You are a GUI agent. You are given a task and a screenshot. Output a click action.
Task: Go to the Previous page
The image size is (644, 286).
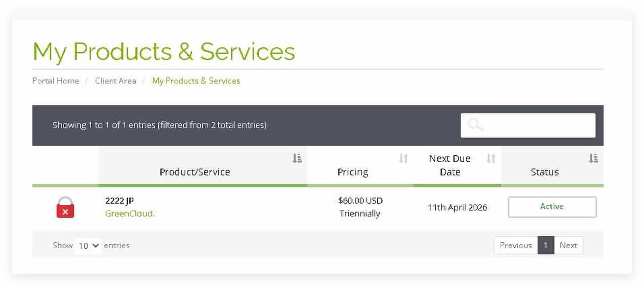point(515,245)
